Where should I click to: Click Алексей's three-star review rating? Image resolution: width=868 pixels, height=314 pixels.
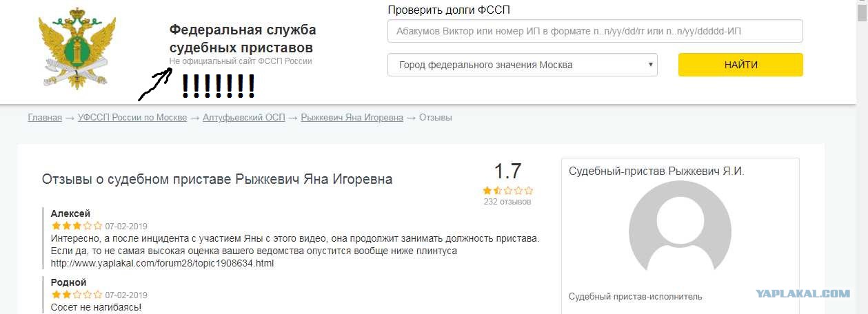(x=77, y=226)
